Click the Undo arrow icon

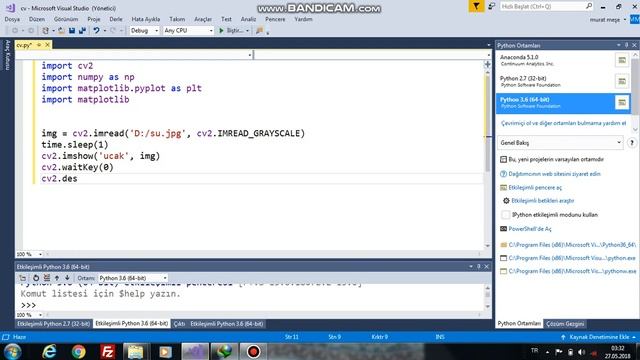(x=96, y=31)
